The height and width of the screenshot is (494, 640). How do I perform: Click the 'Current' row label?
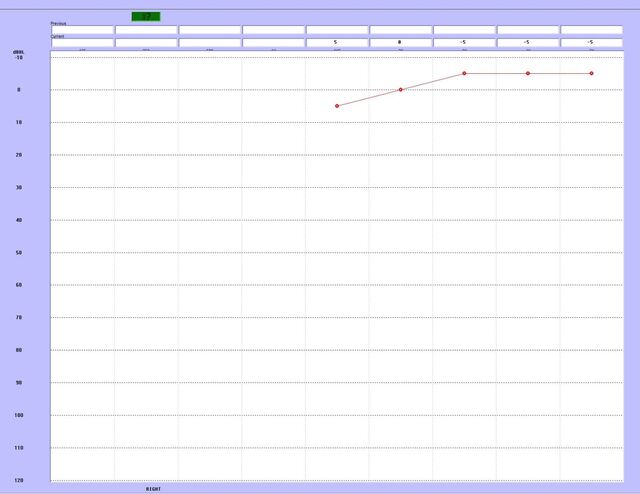(58, 36)
